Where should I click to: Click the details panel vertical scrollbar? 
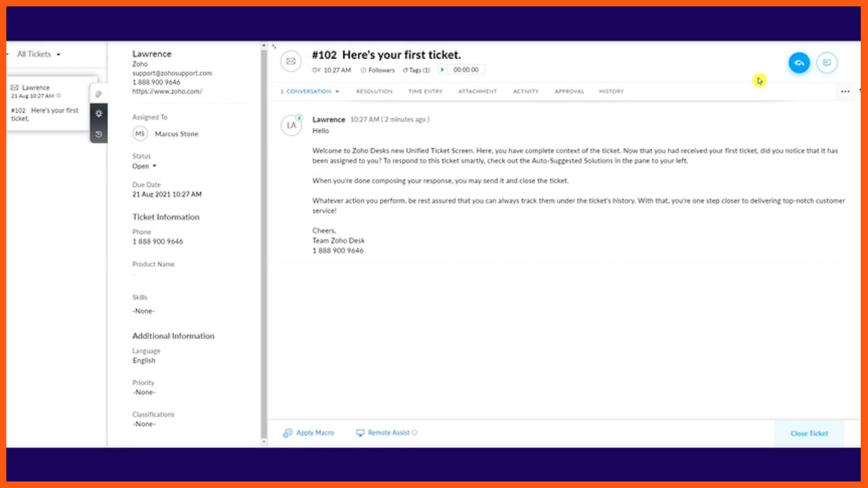(x=263, y=242)
